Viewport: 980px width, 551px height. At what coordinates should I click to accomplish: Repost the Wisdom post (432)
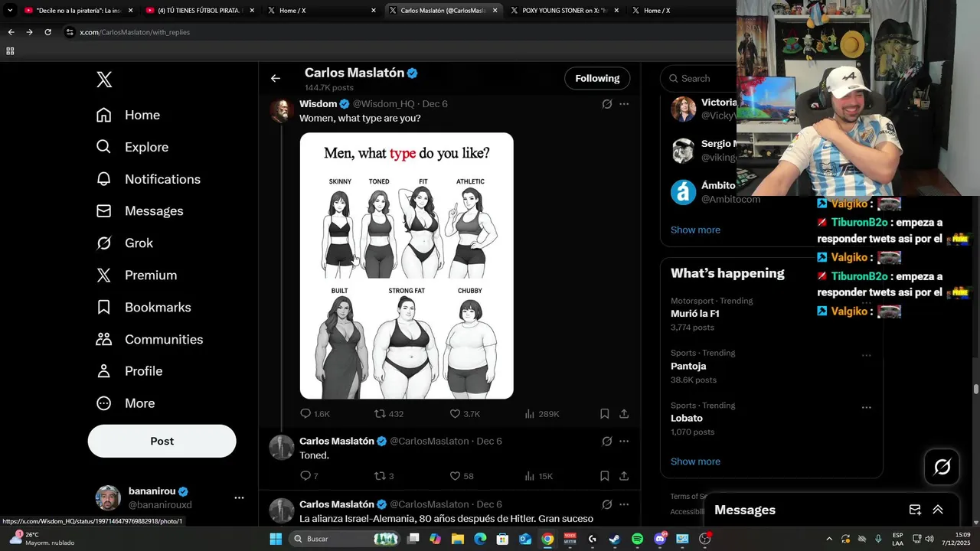(388, 414)
